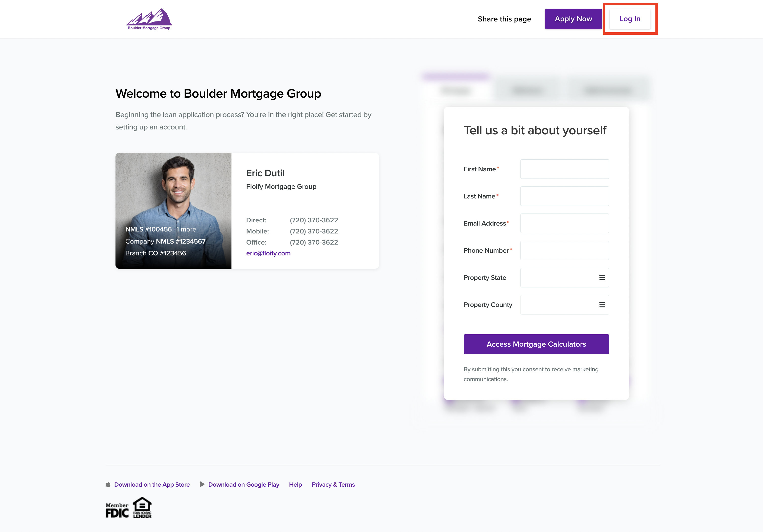Focus the Email Address input field

point(565,224)
